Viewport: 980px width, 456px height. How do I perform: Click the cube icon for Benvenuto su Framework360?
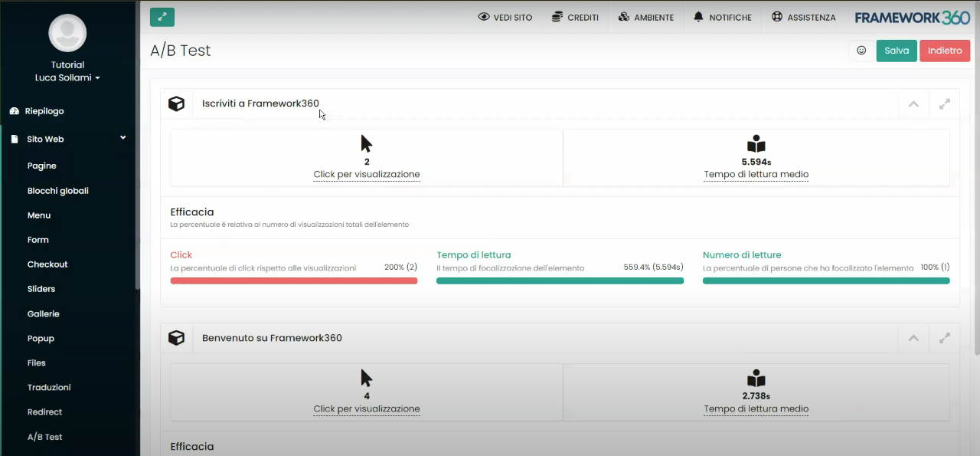pos(177,338)
